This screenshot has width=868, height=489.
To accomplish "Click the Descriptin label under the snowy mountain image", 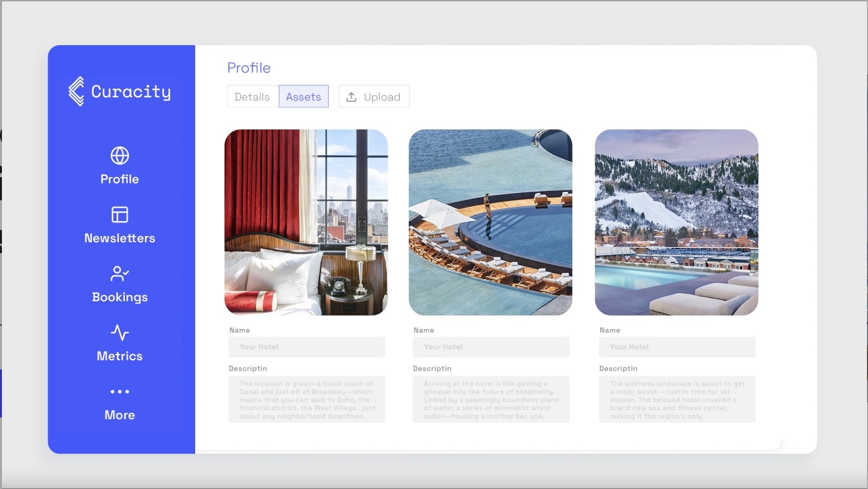I will coord(618,368).
